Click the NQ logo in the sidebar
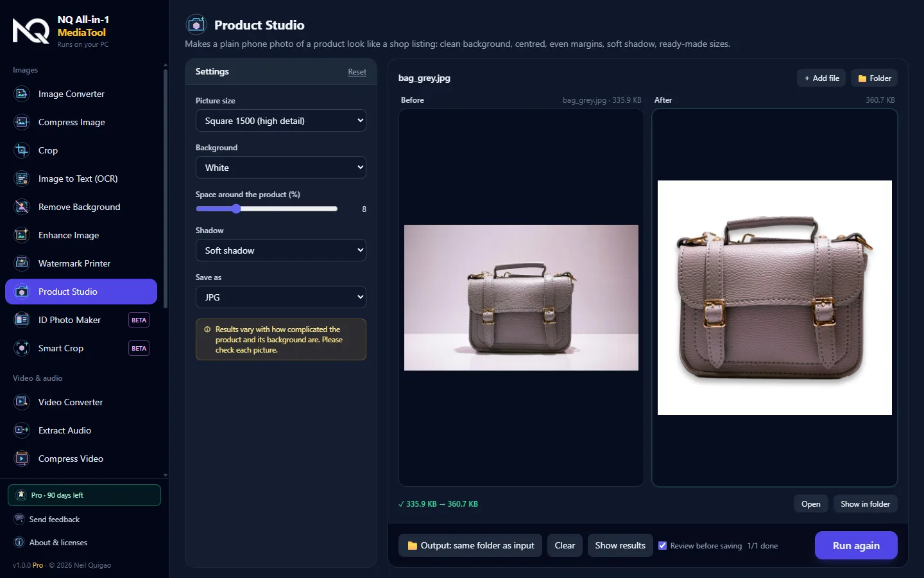924x578 pixels. [31, 31]
